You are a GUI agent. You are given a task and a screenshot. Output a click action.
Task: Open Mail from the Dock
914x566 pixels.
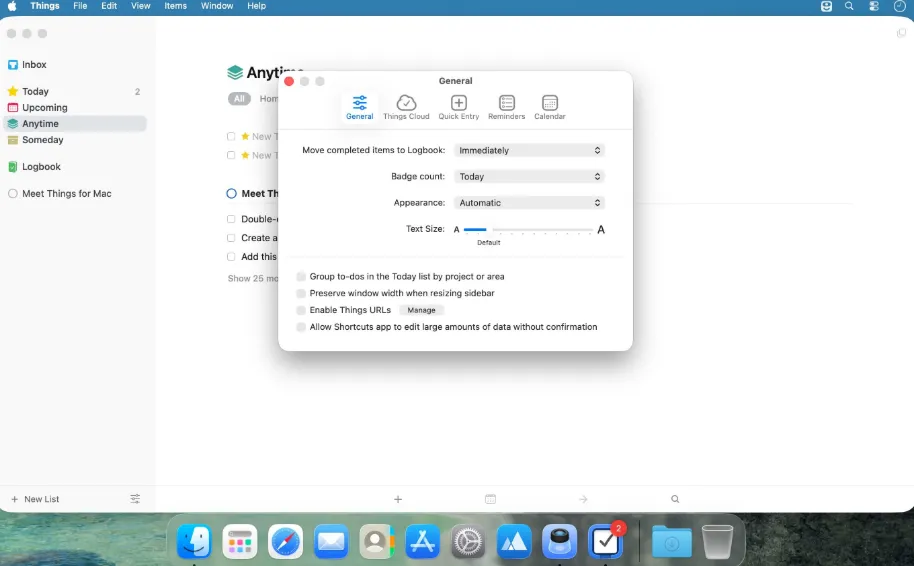pyautogui.click(x=331, y=542)
